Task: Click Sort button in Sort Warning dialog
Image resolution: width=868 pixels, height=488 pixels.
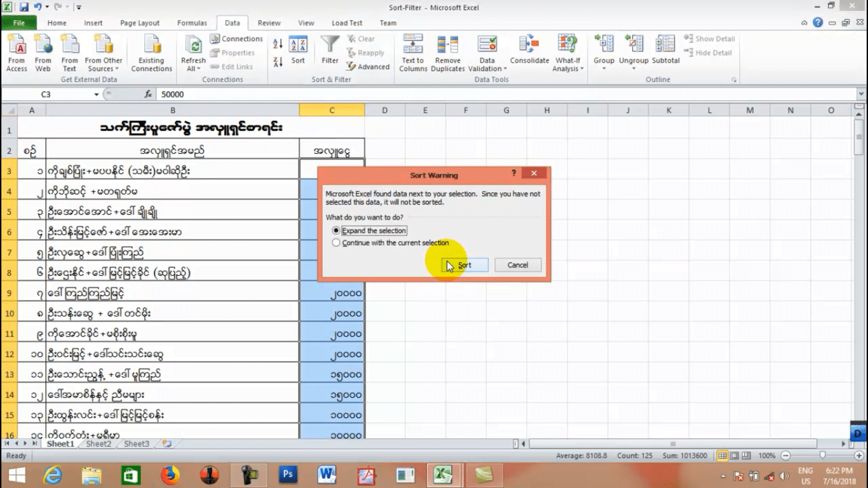Action: (x=465, y=265)
